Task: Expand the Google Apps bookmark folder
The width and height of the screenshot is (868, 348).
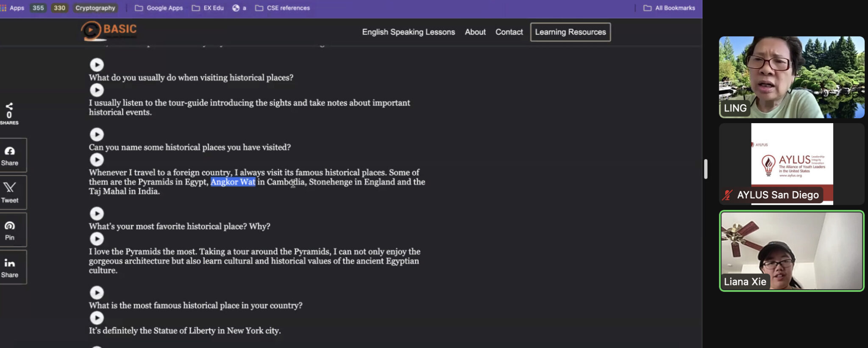Action: [x=159, y=8]
